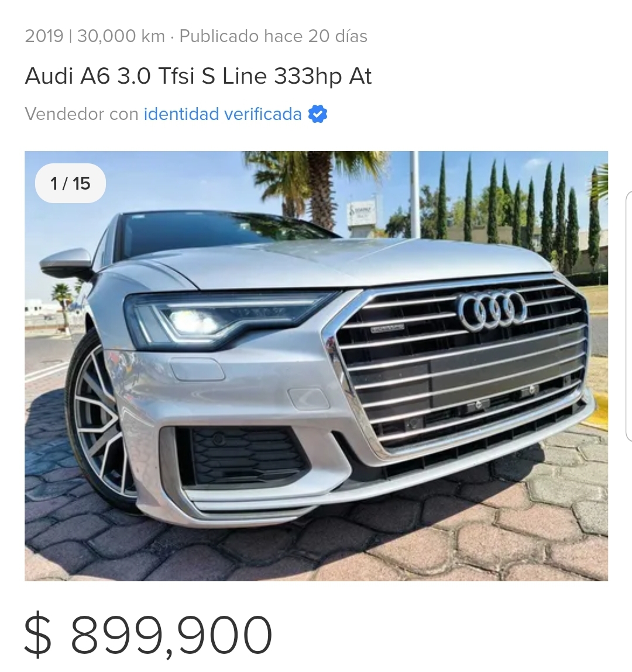Tap the "30,000 km" mileage text
This screenshot has width=632, height=672.
coord(121,36)
